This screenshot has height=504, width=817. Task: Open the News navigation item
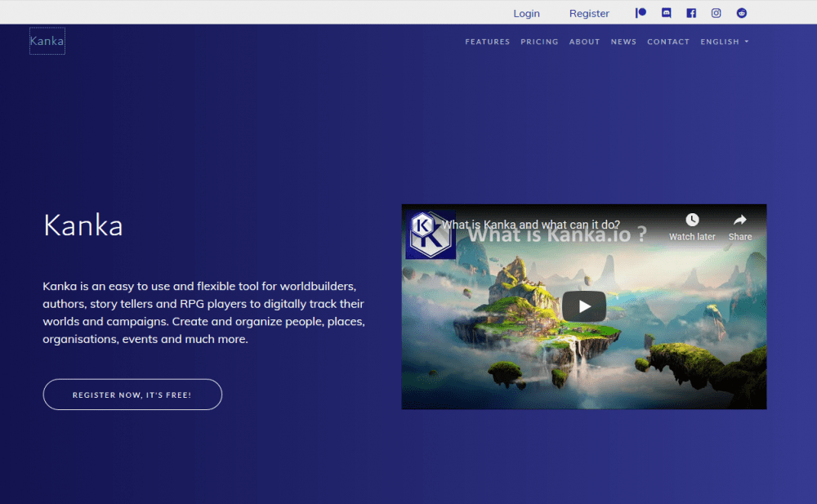click(623, 42)
